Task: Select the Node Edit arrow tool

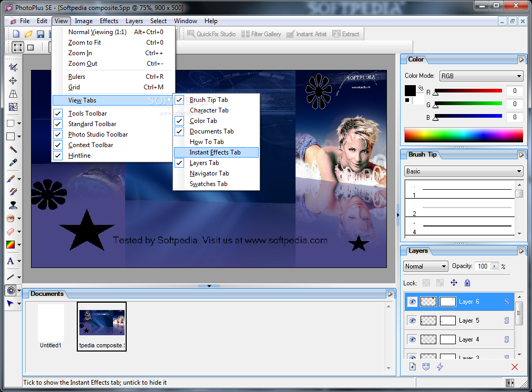Action: pos(11,304)
